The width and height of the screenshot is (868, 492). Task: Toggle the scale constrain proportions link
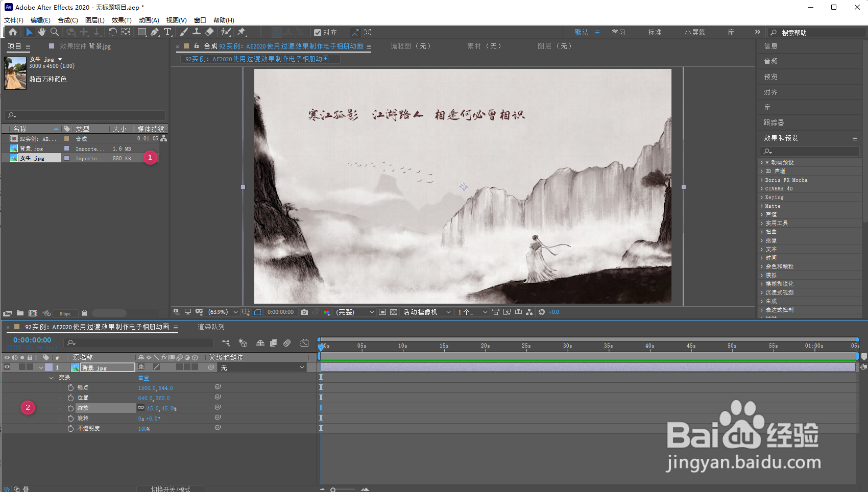(x=141, y=408)
